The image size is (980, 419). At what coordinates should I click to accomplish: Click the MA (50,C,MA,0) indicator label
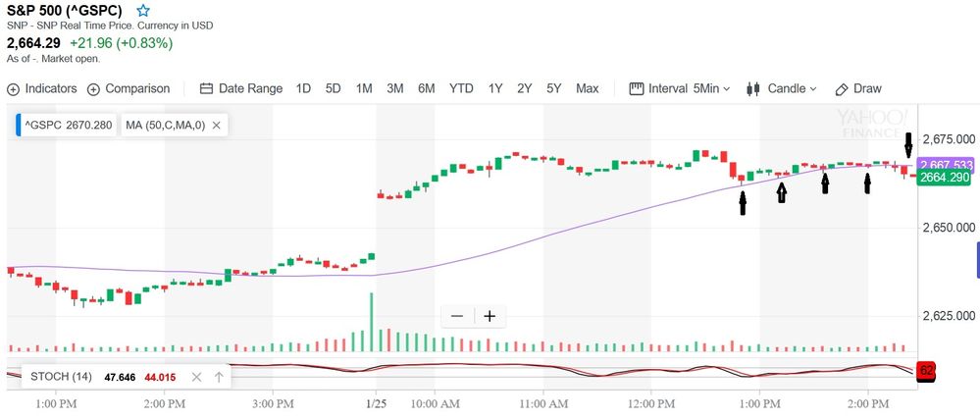point(166,126)
